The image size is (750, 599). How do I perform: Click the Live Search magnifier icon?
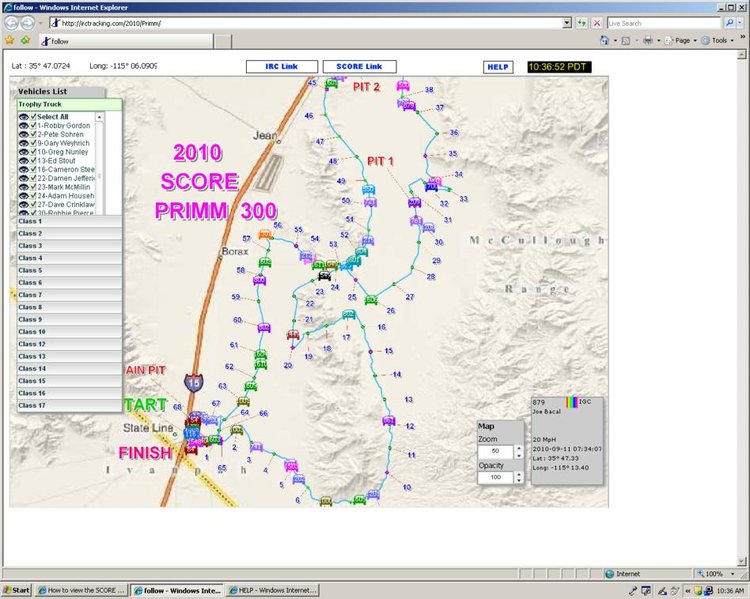(729, 23)
